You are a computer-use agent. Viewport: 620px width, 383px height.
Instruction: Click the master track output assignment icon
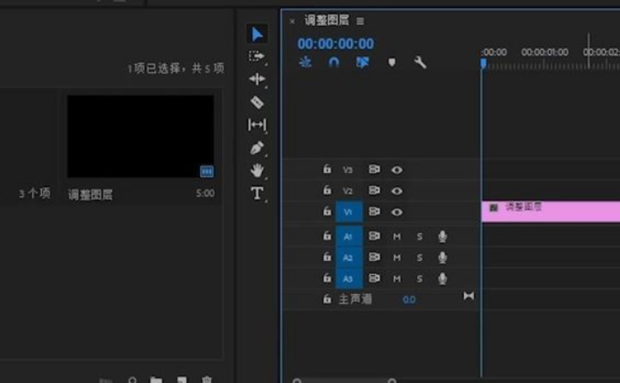point(469,296)
